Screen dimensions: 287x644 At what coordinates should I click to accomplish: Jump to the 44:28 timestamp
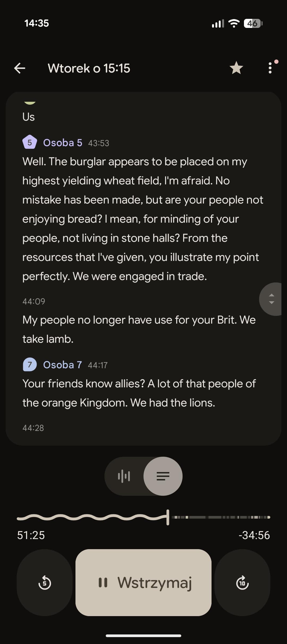(33, 428)
